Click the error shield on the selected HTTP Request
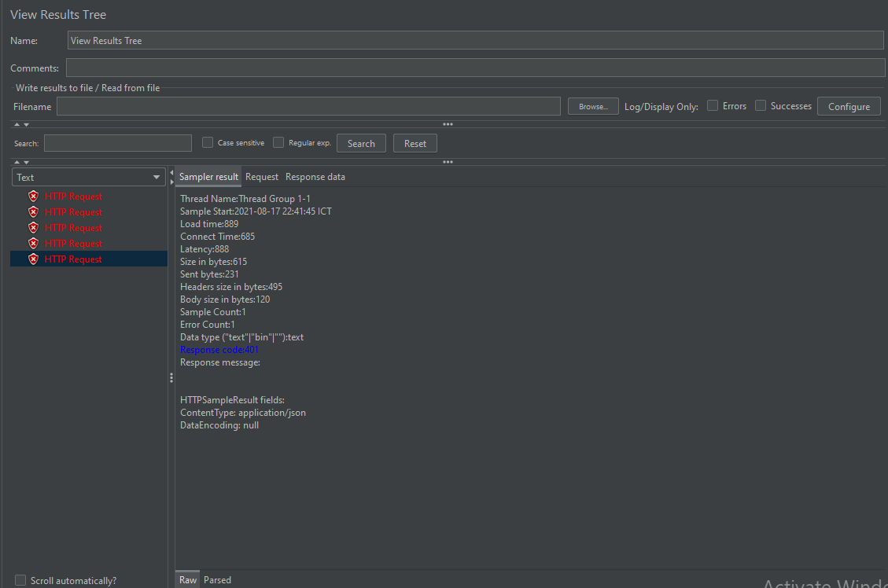 (x=32, y=259)
